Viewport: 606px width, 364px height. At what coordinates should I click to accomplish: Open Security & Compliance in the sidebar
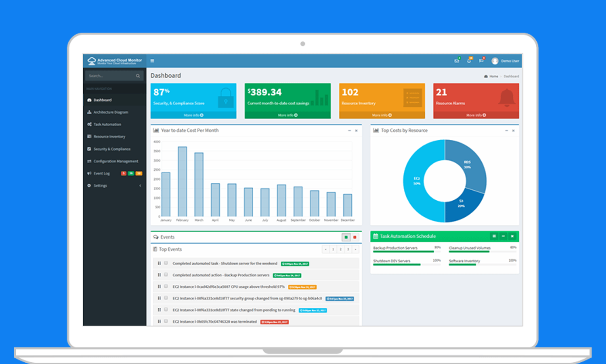point(115,149)
